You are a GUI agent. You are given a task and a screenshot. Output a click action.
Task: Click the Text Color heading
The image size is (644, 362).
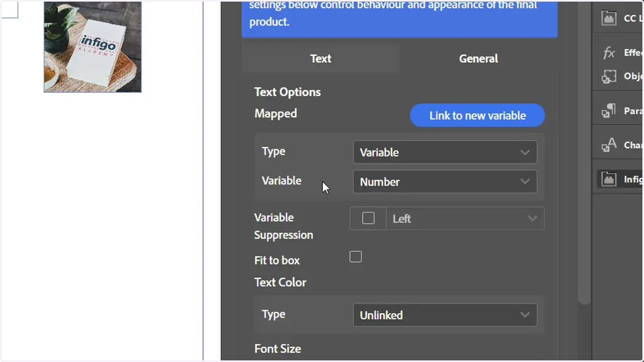click(280, 282)
